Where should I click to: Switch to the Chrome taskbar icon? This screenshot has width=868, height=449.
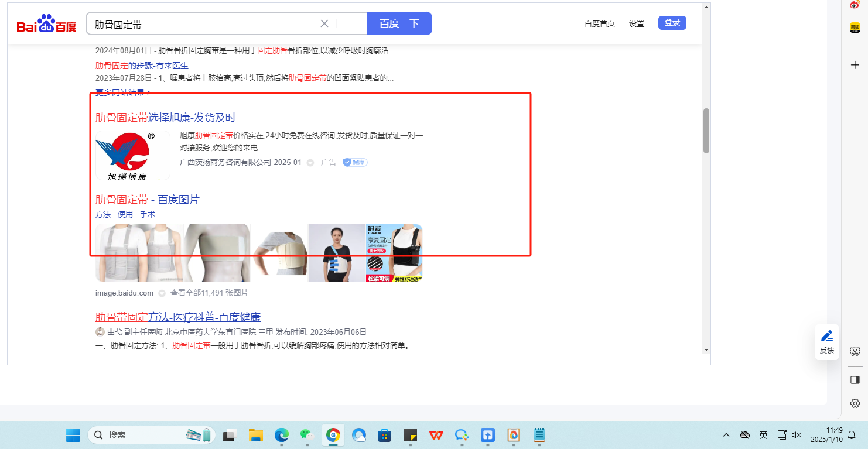333,435
